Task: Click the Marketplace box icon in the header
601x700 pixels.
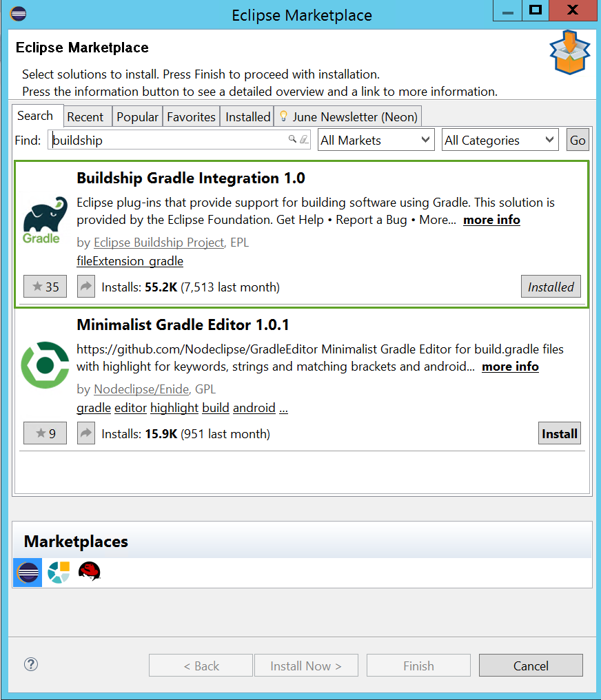Action: 570,52
